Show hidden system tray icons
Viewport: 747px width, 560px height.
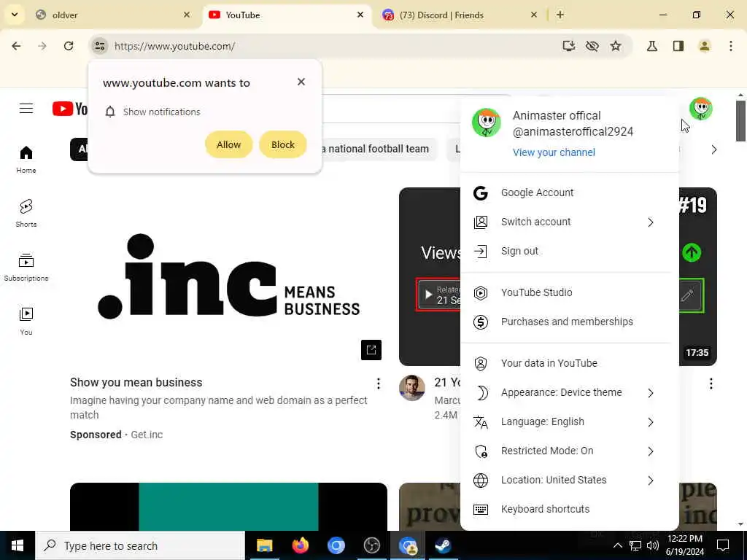click(x=617, y=545)
